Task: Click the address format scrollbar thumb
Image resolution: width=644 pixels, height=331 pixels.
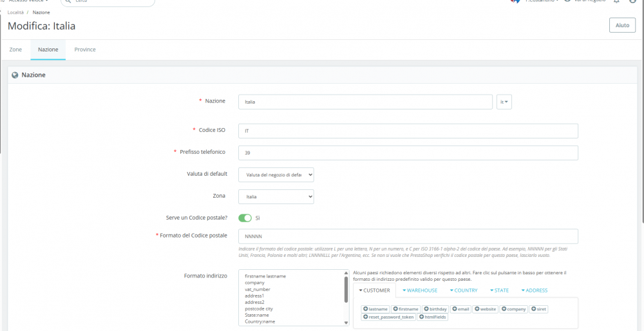Action: coord(346,290)
